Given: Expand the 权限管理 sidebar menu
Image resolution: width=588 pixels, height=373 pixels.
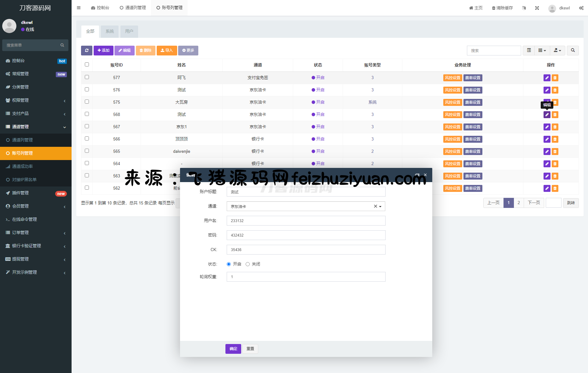Looking at the screenshot, I should click(36, 100).
